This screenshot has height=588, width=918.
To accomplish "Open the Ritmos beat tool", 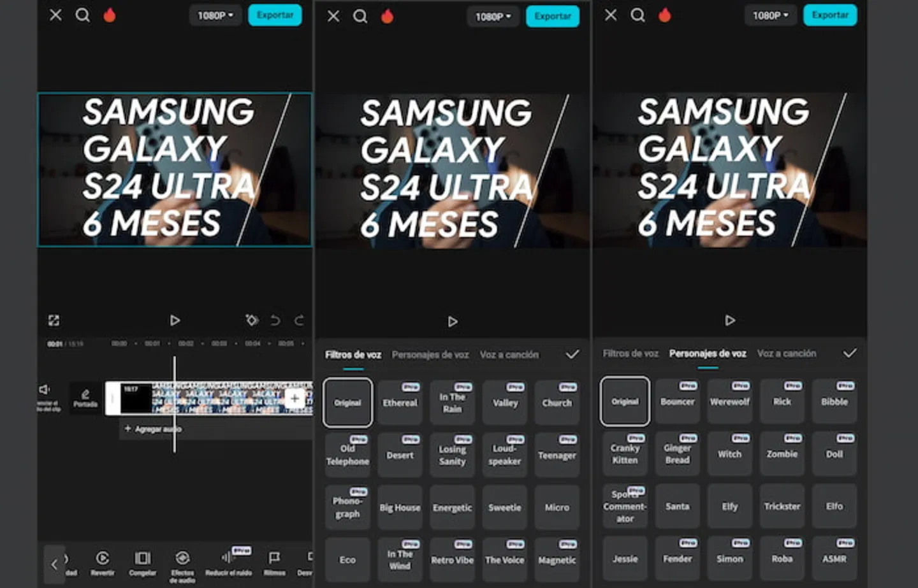I will [275, 563].
